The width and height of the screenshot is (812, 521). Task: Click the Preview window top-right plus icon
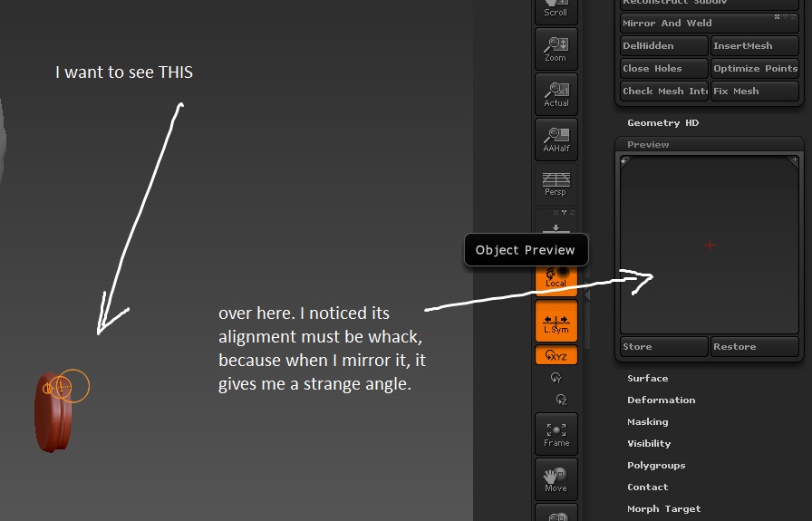[795, 160]
